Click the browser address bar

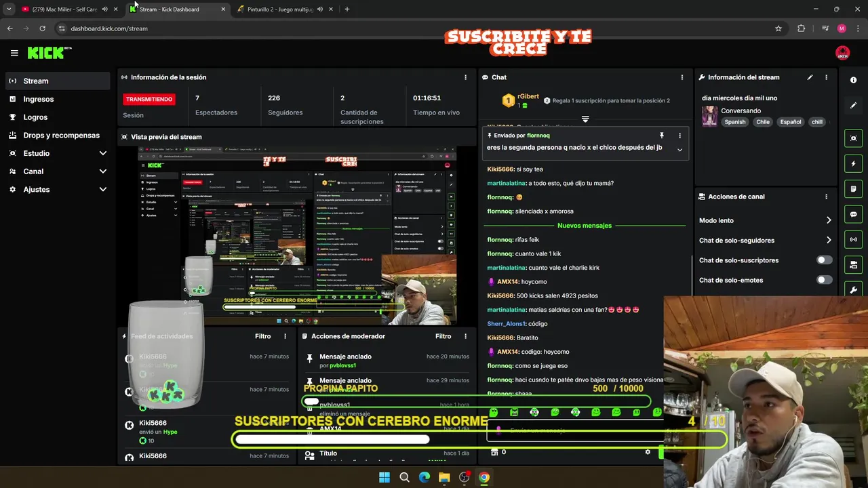click(x=414, y=28)
